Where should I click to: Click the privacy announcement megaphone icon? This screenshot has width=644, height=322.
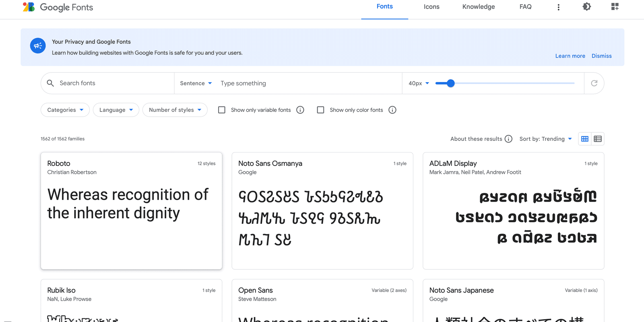point(38,45)
